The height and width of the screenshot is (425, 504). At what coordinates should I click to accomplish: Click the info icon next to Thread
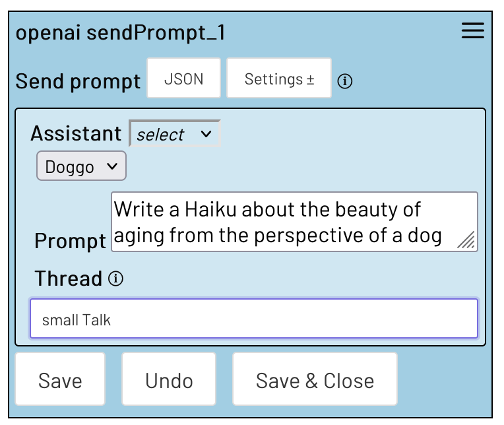116,278
